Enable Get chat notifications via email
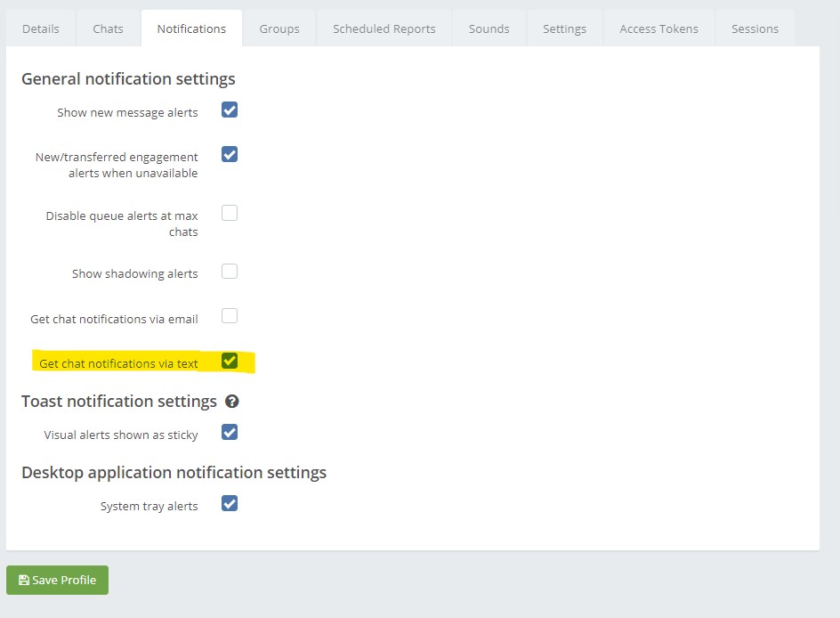 pyautogui.click(x=230, y=316)
